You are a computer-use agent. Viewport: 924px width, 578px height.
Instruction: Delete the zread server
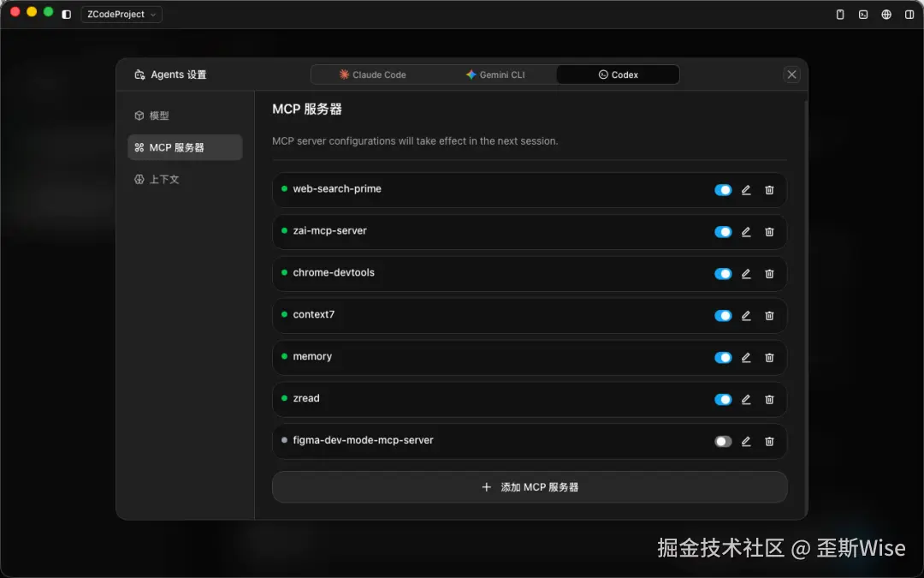[769, 399]
